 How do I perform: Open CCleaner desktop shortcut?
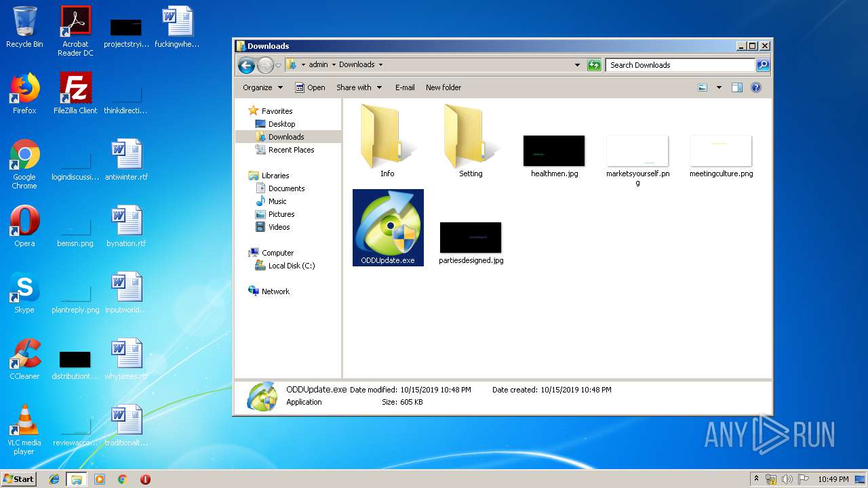(x=24, y=359)
